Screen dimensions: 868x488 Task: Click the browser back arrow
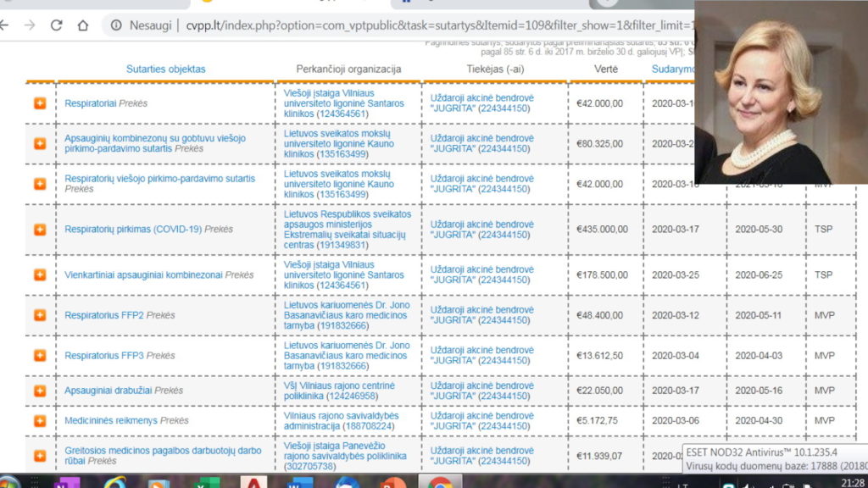6,25
